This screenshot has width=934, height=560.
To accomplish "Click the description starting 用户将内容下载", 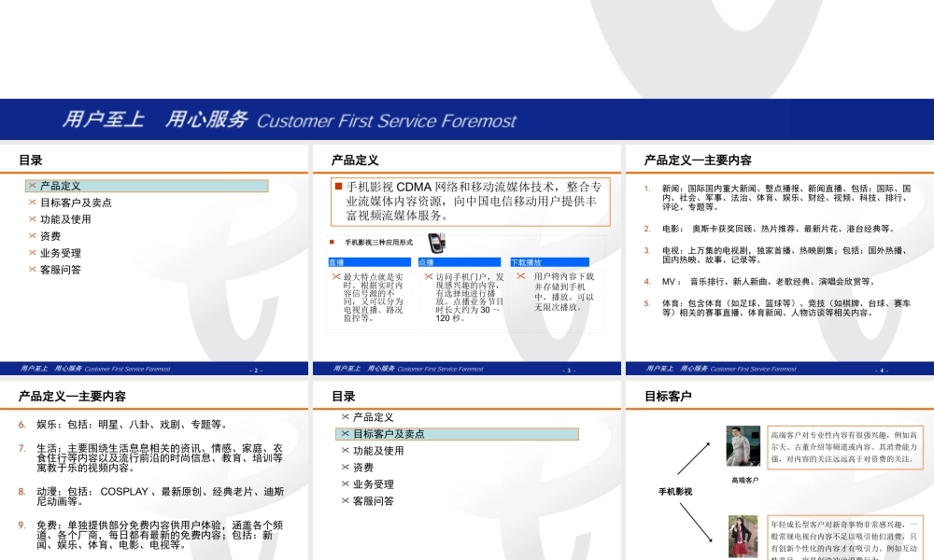I will (563, 291).
